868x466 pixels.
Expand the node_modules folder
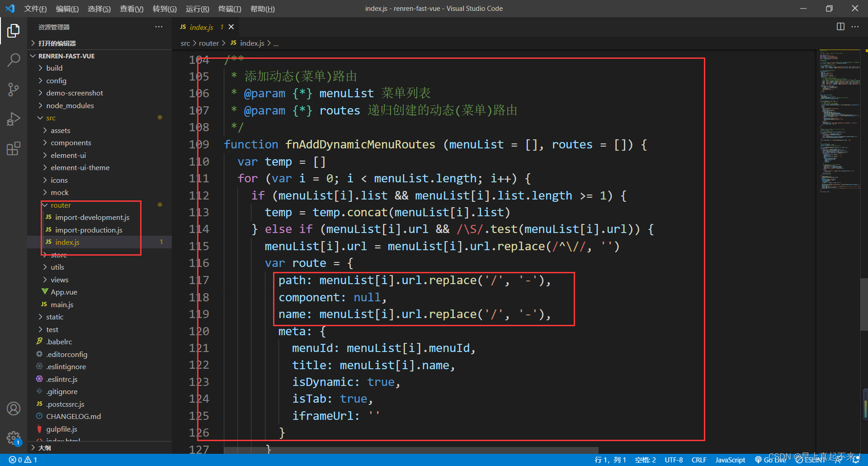tap(70, 105)
